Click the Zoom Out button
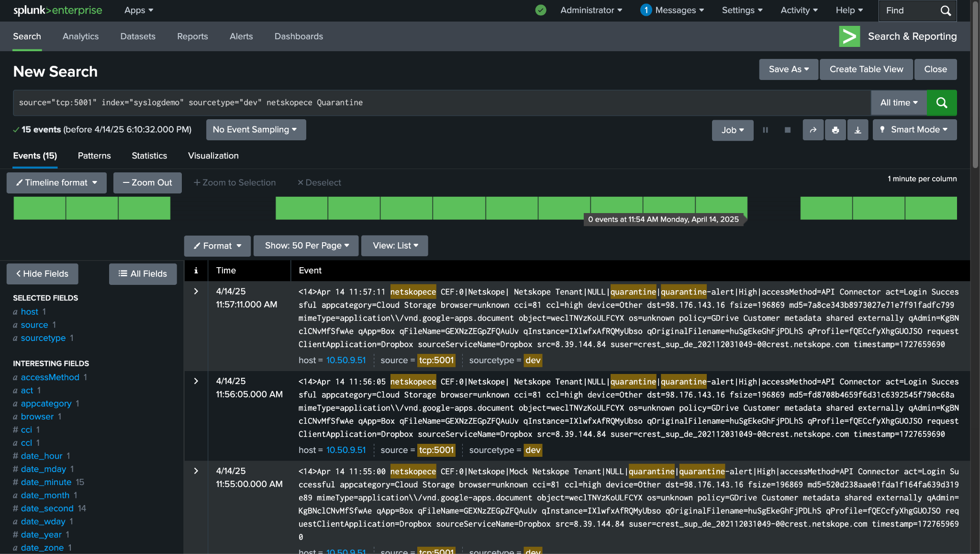The height and width of the screenshot is (554, 980). (147, 182)
